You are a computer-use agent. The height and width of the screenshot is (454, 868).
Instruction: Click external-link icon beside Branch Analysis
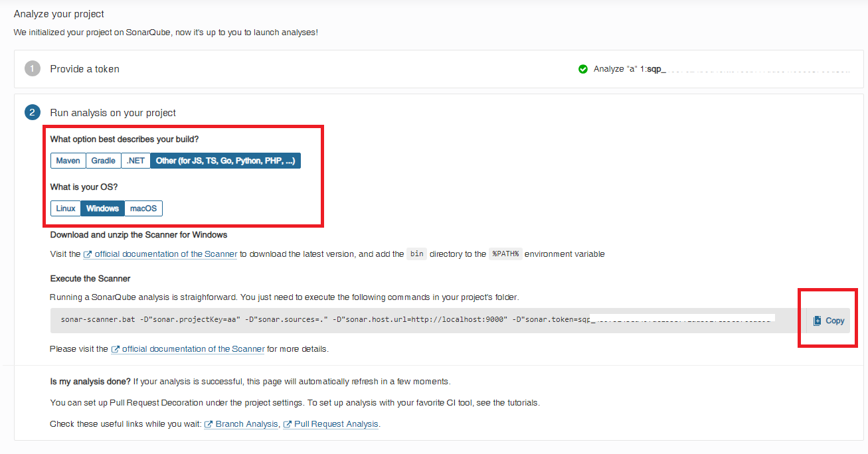[x=209, y=424]
